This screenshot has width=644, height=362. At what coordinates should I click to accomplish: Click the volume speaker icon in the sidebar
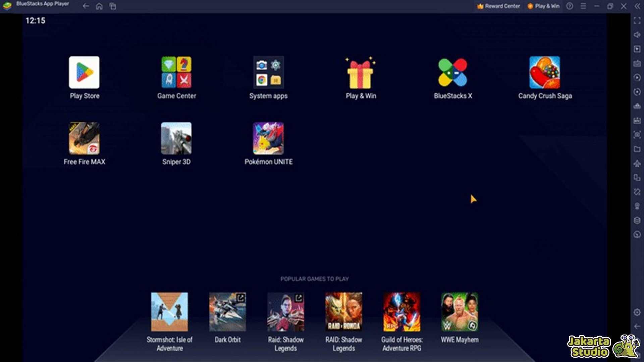[x=637, y=35]
